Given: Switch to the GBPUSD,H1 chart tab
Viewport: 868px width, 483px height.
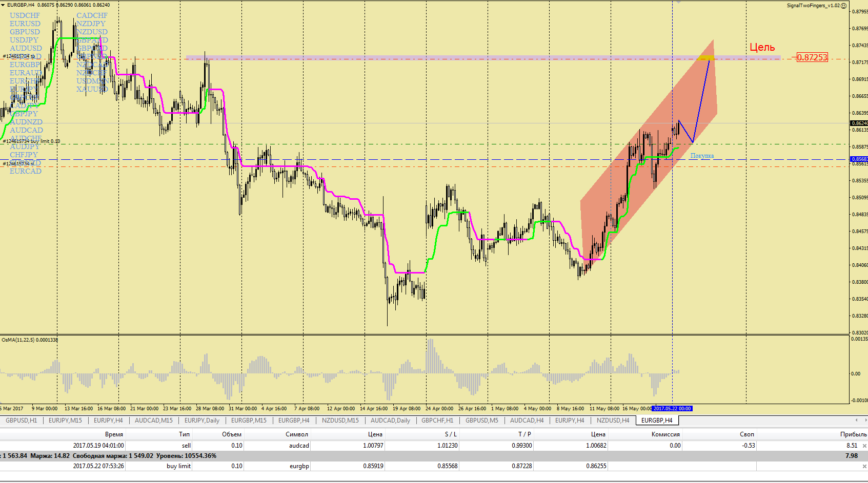Looking at the screenshot, I should point(21,421).
